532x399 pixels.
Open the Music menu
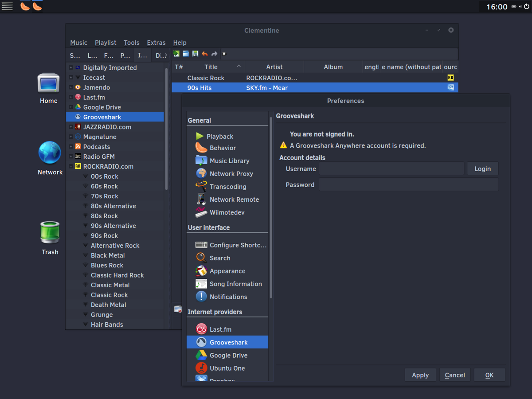coord(79,43)
